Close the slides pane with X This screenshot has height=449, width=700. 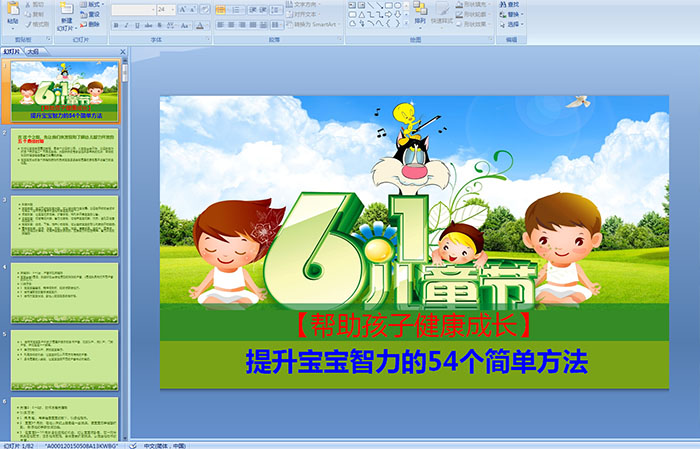coord(123,52)
